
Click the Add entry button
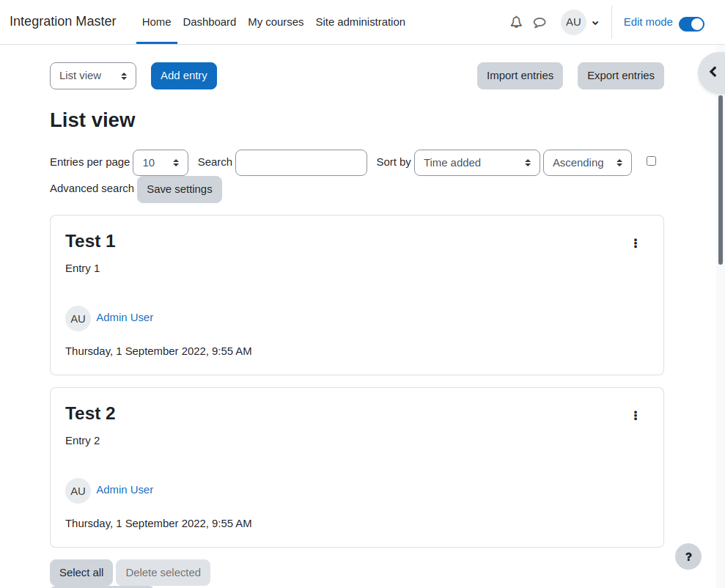point(184,76)
